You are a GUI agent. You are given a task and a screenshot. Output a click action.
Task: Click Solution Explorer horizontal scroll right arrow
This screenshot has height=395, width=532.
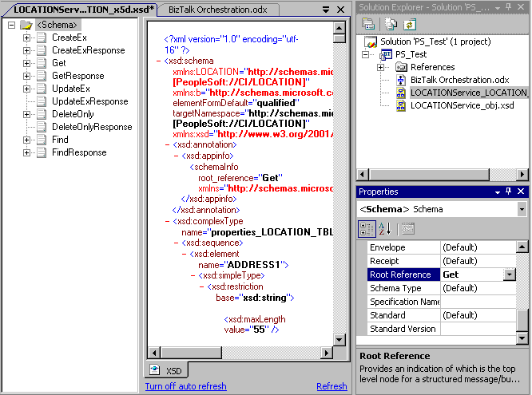point(522,175)
